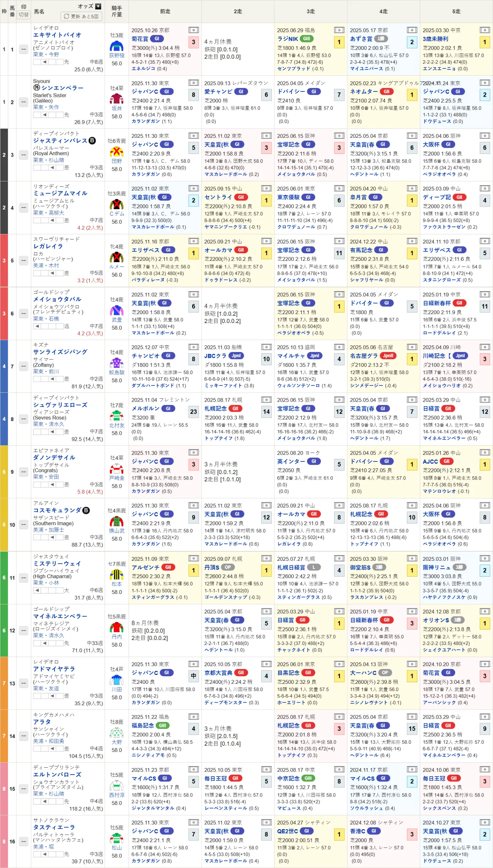This screenshot has width=493, height=868.
Task: Toggle the 印 切替 mark switch button
Action: pos(23,15)
